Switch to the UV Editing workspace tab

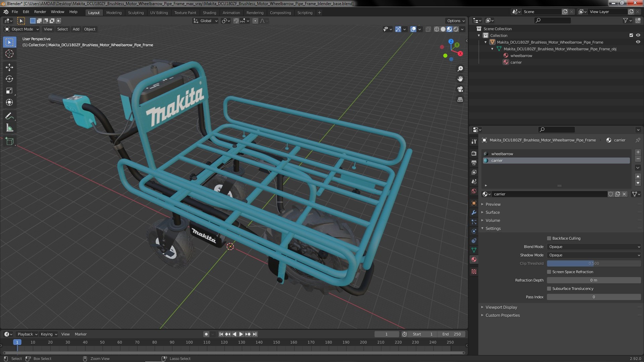click(159, 13)
